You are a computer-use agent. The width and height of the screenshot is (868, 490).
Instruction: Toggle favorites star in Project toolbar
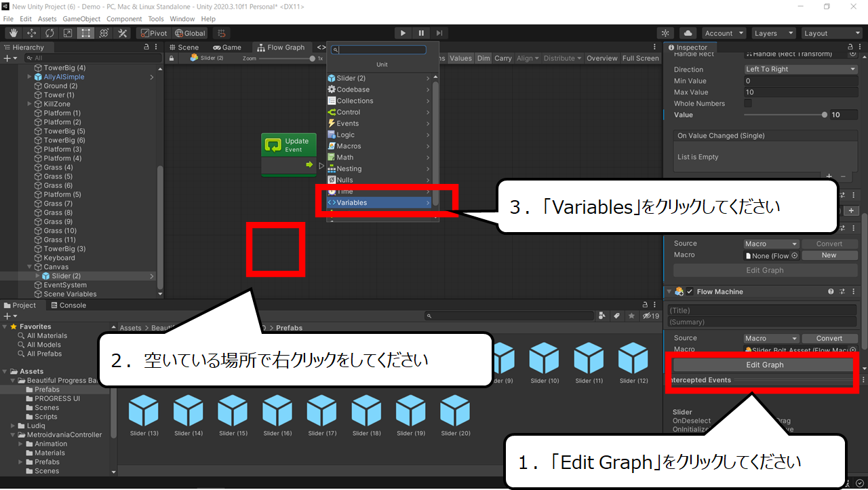(x=631, y=316)
